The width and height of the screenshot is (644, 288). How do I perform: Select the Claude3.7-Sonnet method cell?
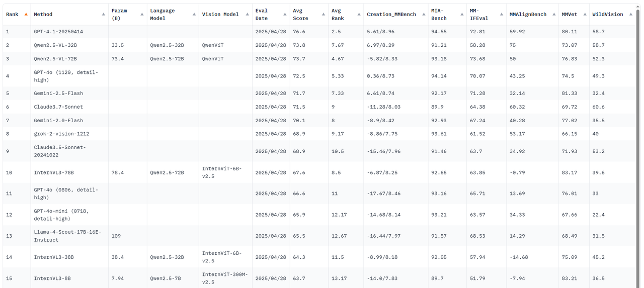pos(69,107)
